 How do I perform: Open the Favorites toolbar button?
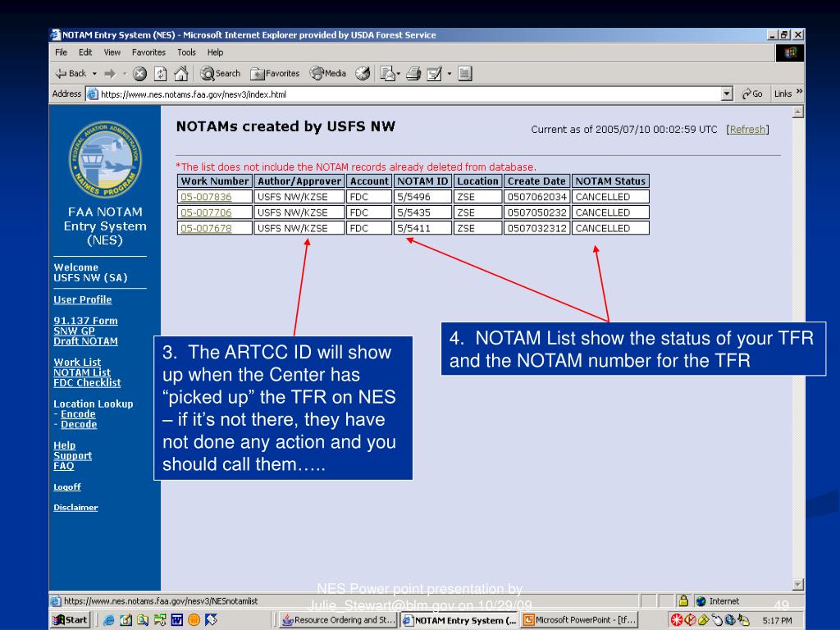tap(275, 73)
